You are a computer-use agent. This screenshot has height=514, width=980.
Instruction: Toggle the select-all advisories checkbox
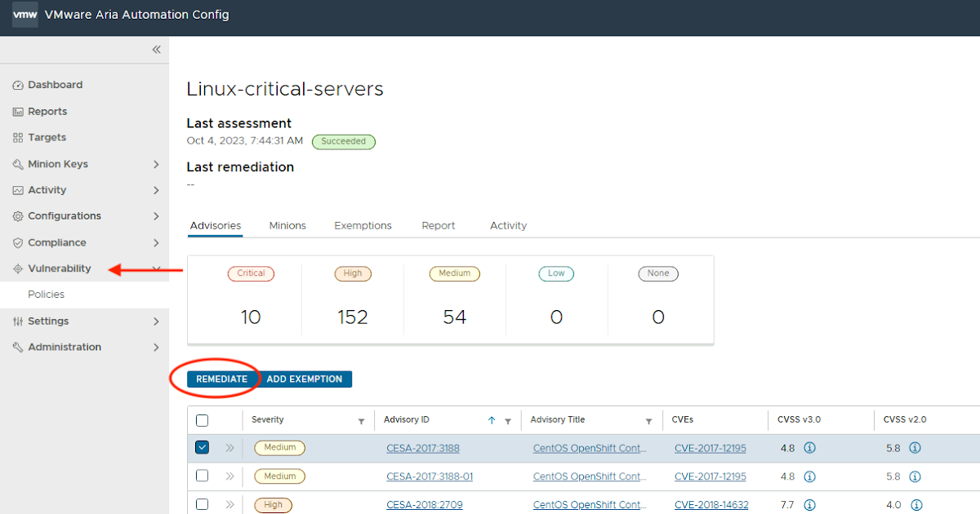[x=203, y=421]
